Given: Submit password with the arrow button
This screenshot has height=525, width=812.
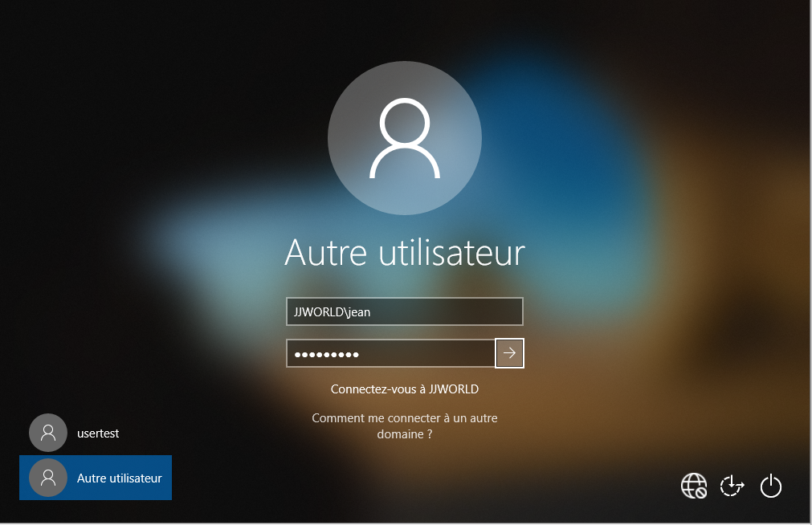Looking at the screenshot, I should pos(509,353).
